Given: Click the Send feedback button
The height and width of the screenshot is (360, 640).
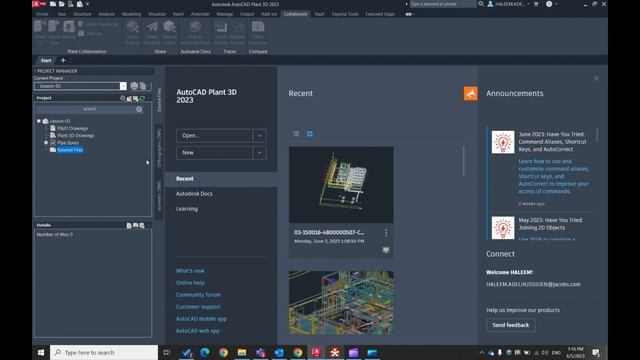Looking at the screenshot, I should pos(511,325).
